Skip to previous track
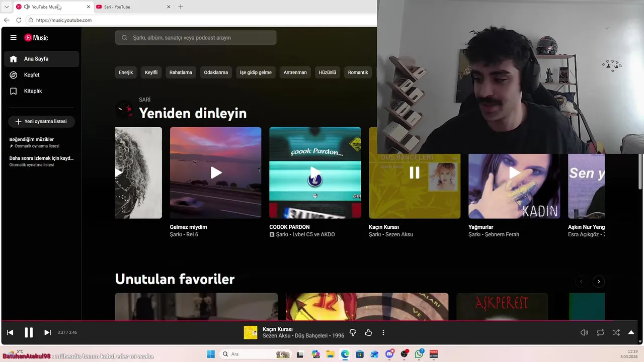This screenshot has height=362, width=644. point(10,332)
